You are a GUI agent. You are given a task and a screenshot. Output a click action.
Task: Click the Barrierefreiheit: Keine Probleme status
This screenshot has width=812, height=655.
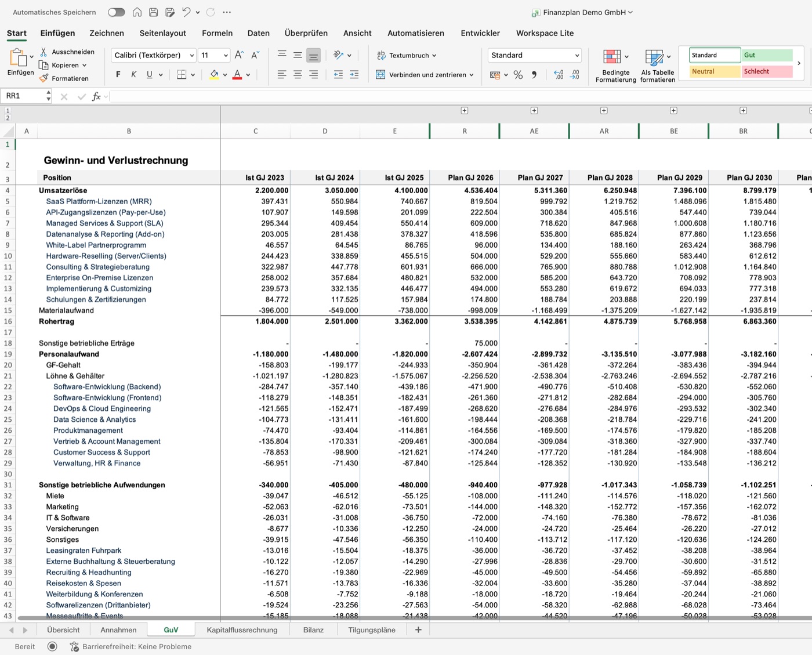[131, 646]
